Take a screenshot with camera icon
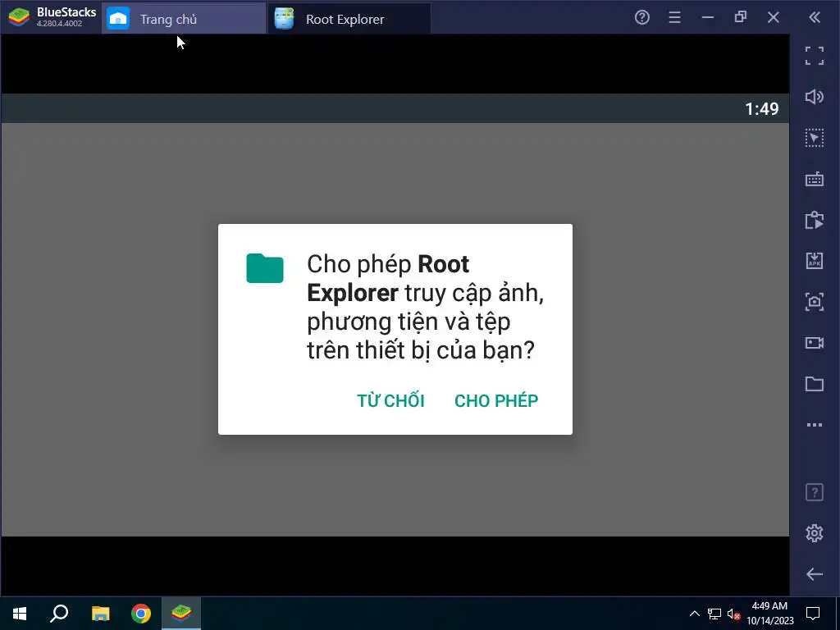This screenshot has height=630, width=840. click(815, 302)
